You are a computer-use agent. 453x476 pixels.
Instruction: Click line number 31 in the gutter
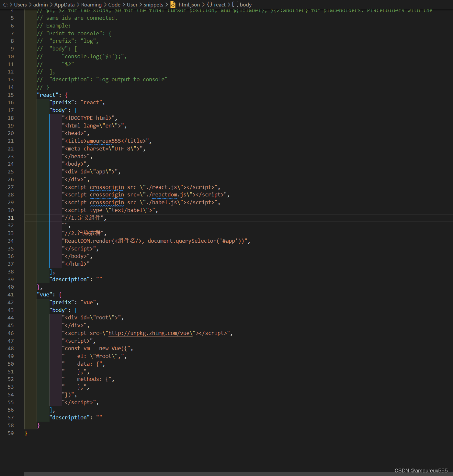11,218
